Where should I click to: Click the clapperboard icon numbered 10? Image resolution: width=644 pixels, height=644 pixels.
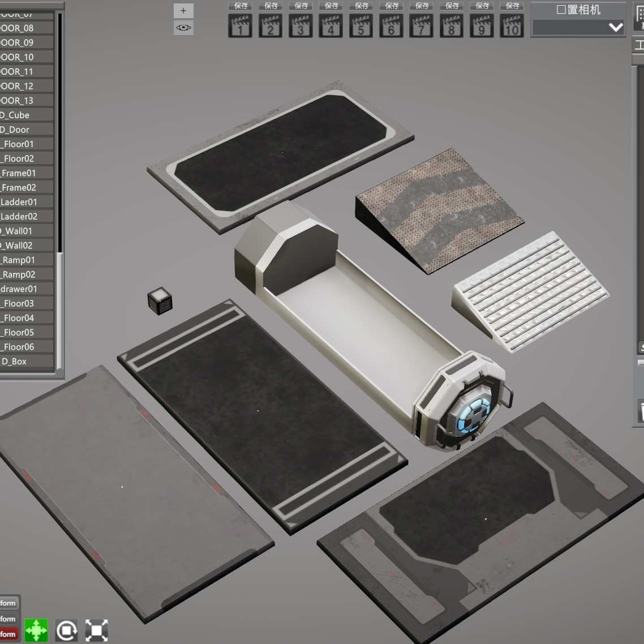click(512, 25)
